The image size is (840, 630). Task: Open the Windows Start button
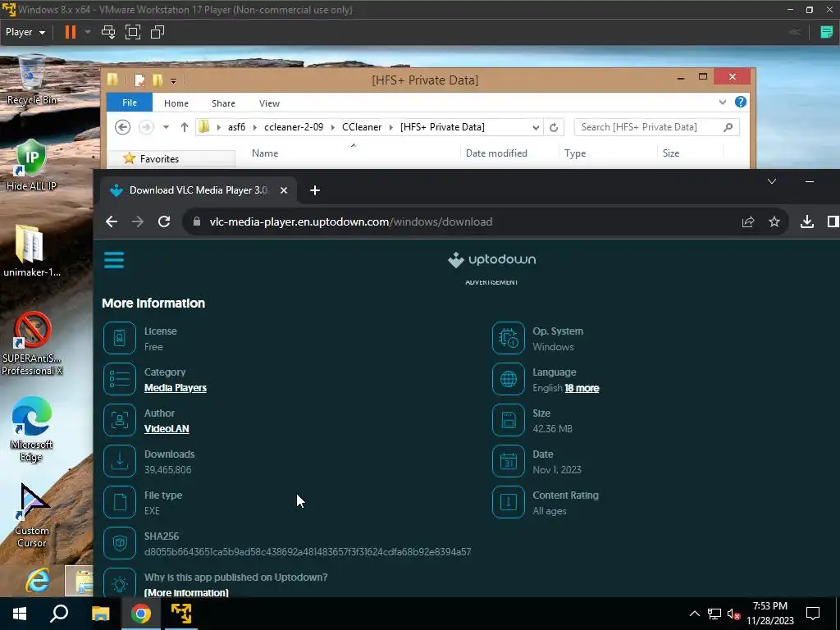(x=20, y=614)
